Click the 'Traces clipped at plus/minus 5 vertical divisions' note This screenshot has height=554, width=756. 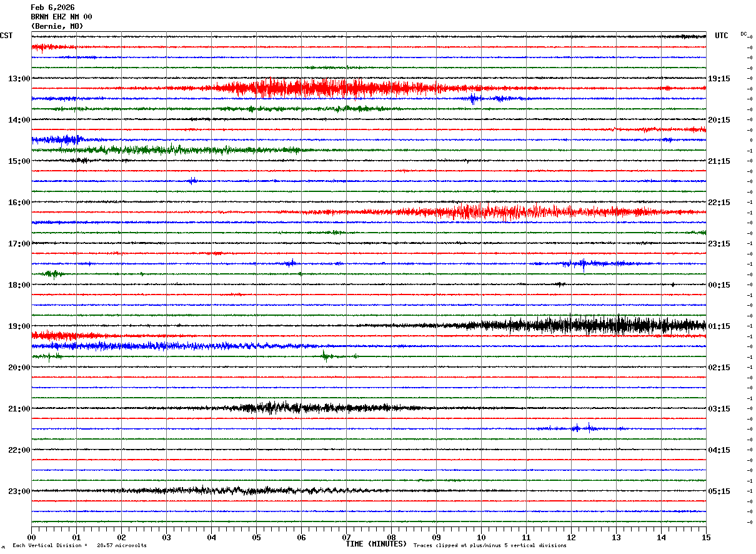[490, 546]
